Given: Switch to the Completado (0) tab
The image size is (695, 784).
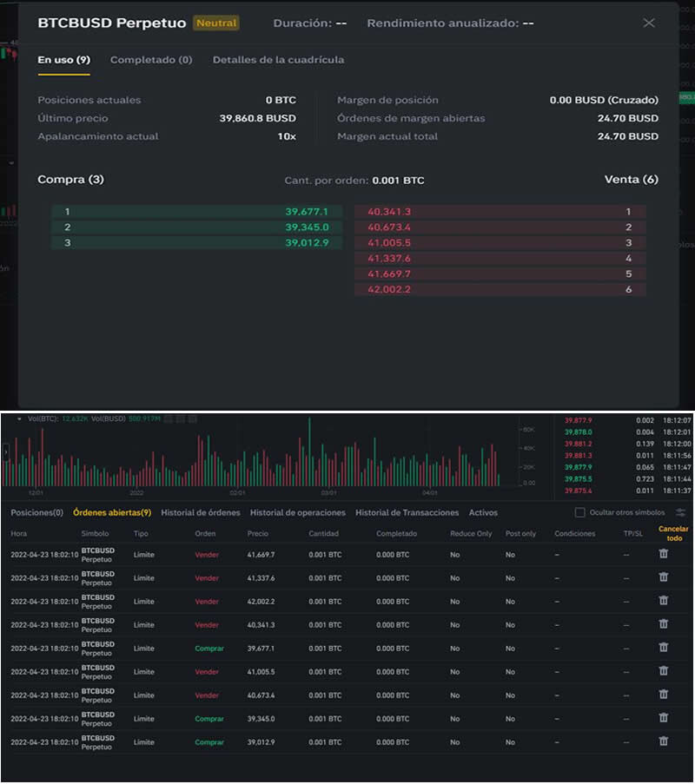Looking at the screenshot, I should click(151, 60).
